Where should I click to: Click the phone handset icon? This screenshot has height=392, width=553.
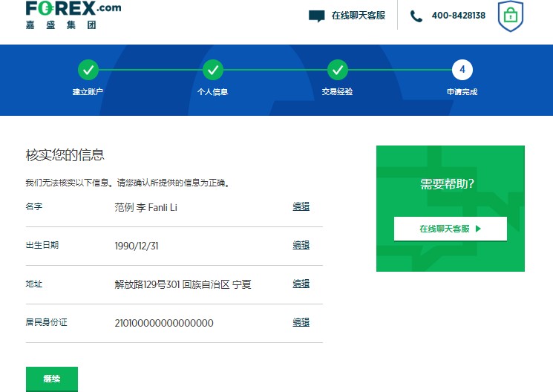(416, 16)
